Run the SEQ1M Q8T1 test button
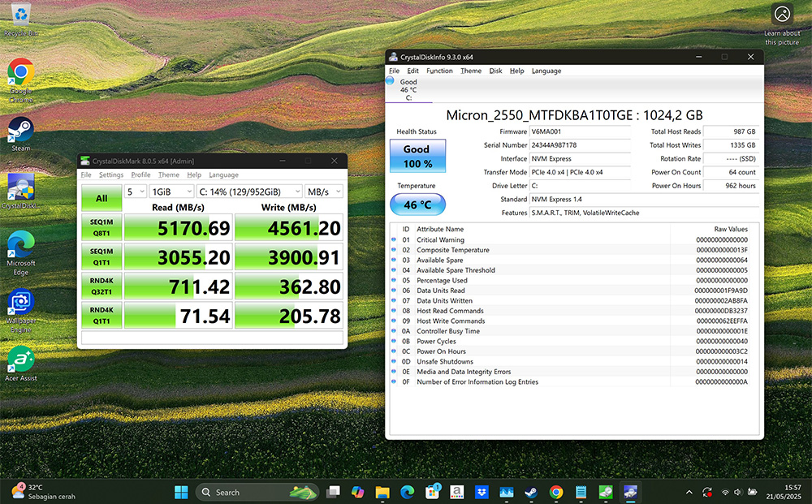812x504 pixels. (101, 228)
